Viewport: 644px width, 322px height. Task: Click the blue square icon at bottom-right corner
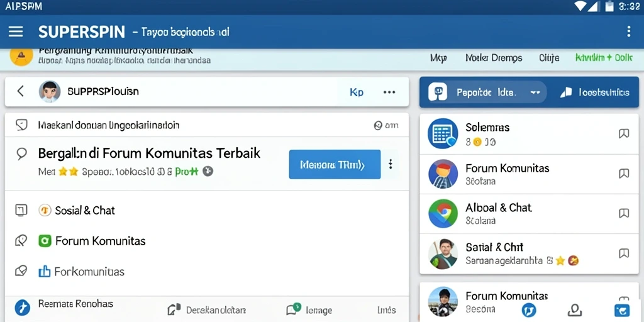pos(622,310)
